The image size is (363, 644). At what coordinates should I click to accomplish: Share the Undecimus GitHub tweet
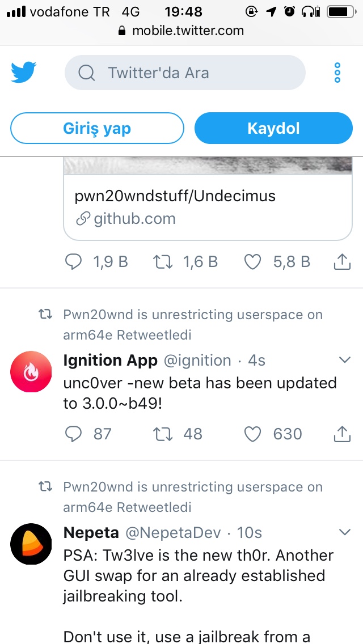341,262
